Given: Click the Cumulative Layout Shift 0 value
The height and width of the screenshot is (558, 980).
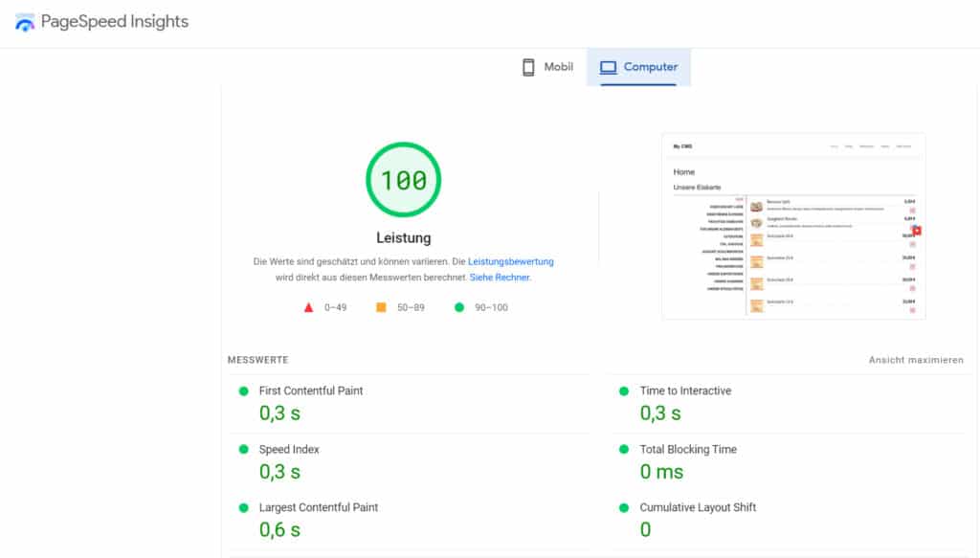Looking at the screenshot, I should (646, 530).
